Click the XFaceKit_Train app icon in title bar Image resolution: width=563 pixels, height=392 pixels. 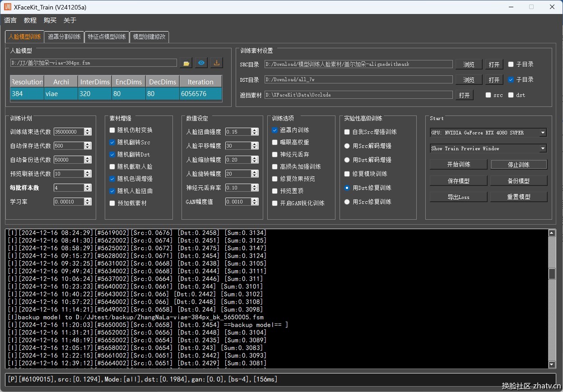click(x=7, y=7)
